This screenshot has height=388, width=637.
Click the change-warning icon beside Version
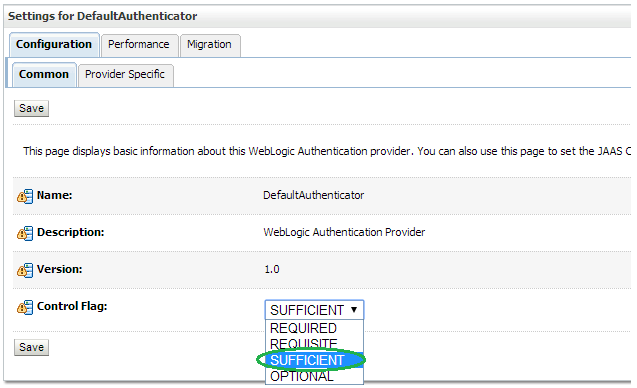click(x=25, y=270)
